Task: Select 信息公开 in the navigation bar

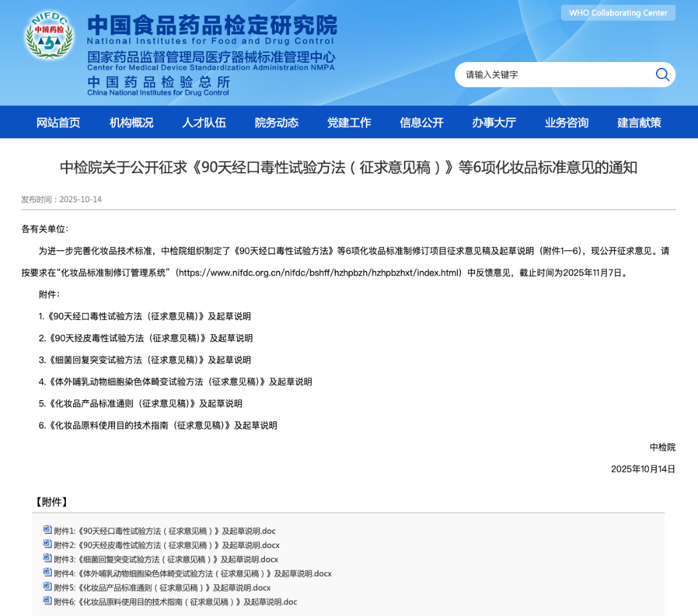Action: click(421, 123)
